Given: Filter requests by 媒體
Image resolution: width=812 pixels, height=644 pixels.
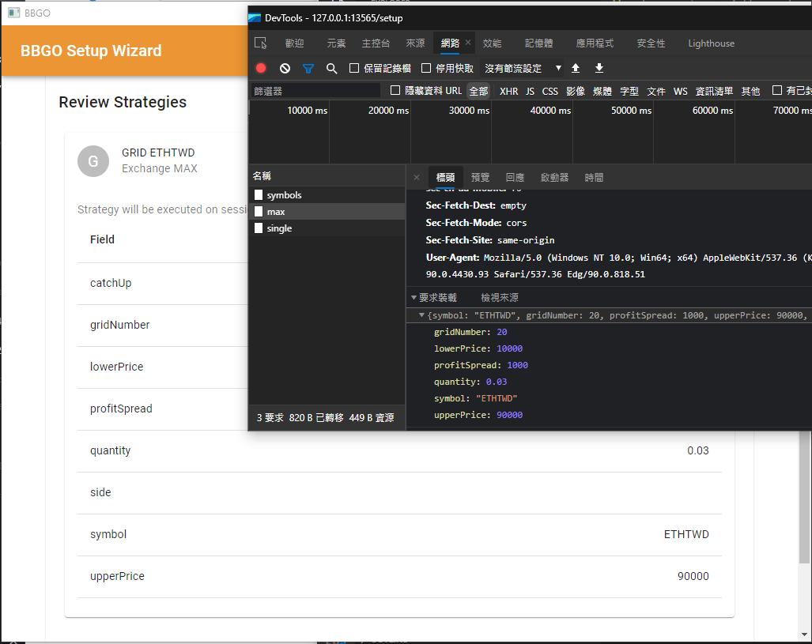Looking at the screenshot, I should 602,91.
